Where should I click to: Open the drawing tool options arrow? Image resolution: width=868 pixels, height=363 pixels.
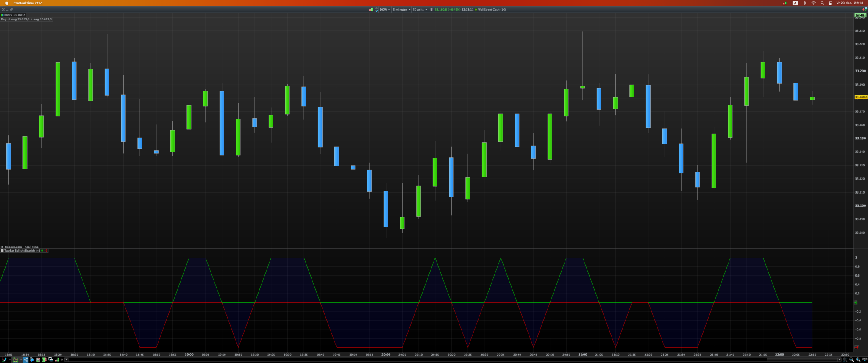pyautogui.click(x=9, y=360)
